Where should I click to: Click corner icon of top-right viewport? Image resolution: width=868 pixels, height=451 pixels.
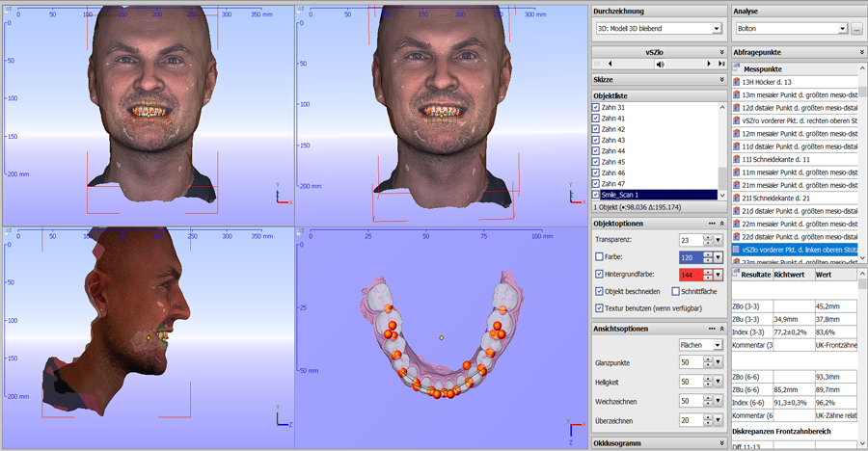coord(300,10)
